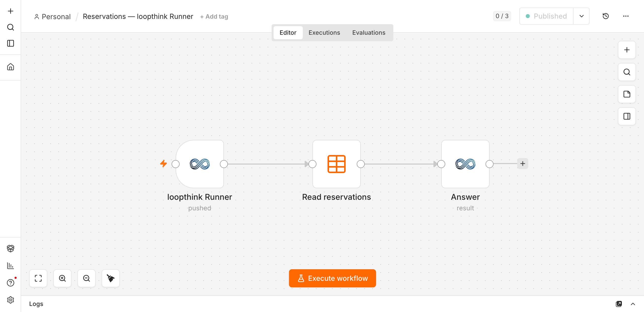The height and width of the screenshot is (312, 644).
Task: Click the 'loopthink Runner' node label text
Action: pyautogui.click(x=200, y=197)
